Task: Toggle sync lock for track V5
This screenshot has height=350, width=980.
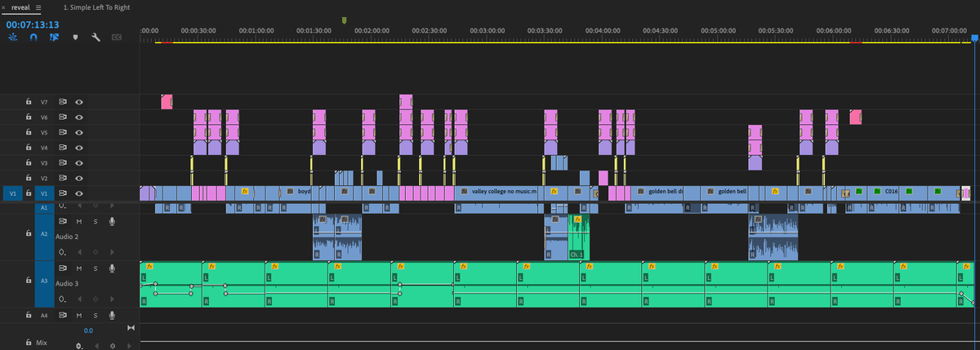Action: 63,132
